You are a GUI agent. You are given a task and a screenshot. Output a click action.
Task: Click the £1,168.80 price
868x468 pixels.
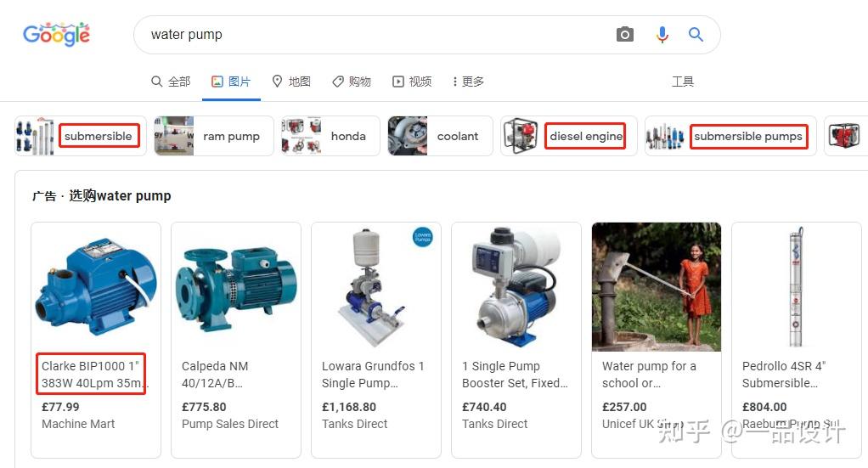[x=349, y=407]
